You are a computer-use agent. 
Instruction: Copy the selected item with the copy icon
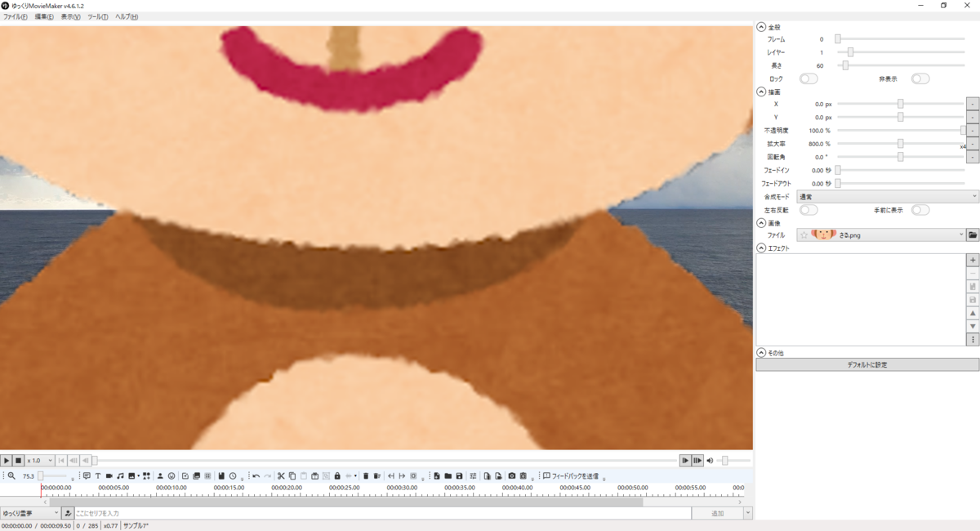[x=292, y=475]
